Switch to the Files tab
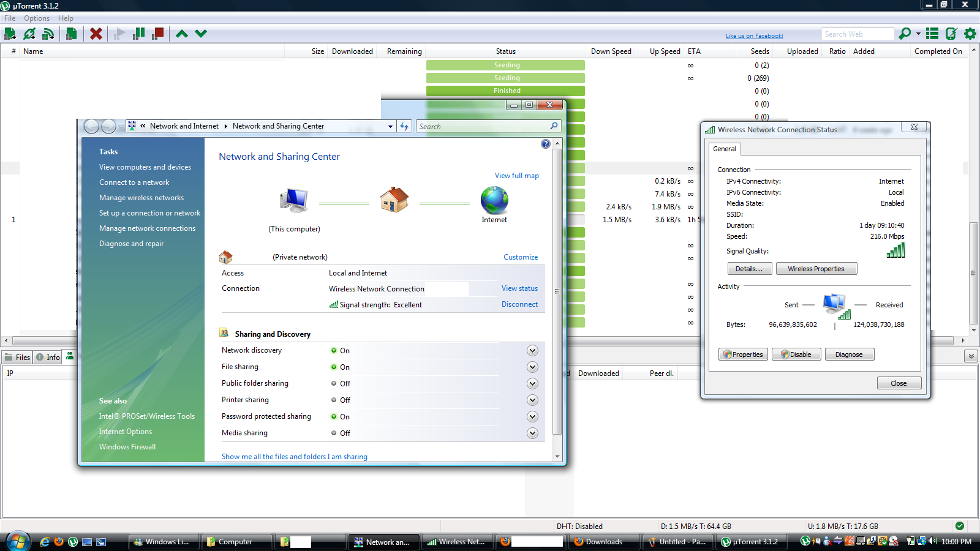The height and width of the screenshot is (551, 980). point(18,357)
